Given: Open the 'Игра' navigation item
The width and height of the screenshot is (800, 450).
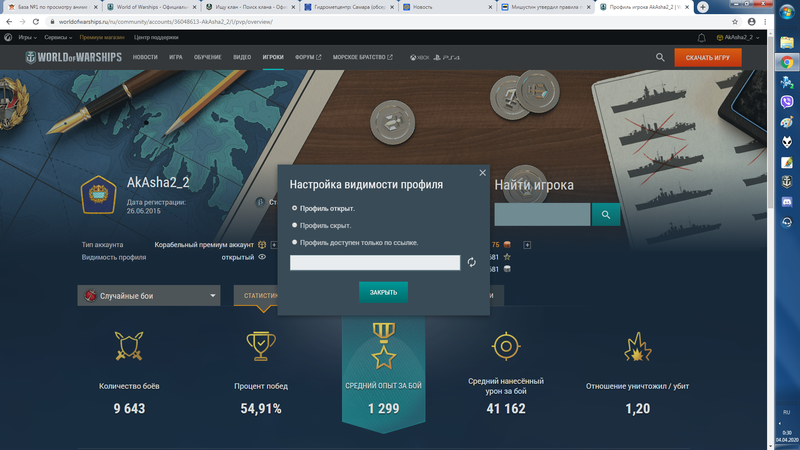Looking at the screenshot, I should tap(176, 58).
